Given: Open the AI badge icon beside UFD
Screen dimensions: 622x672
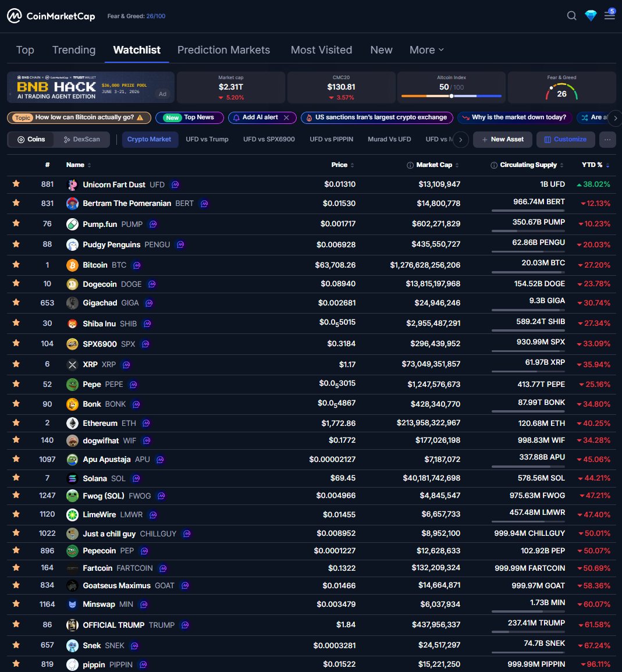Looking at the screenshot, I should (x=175, y=184).
